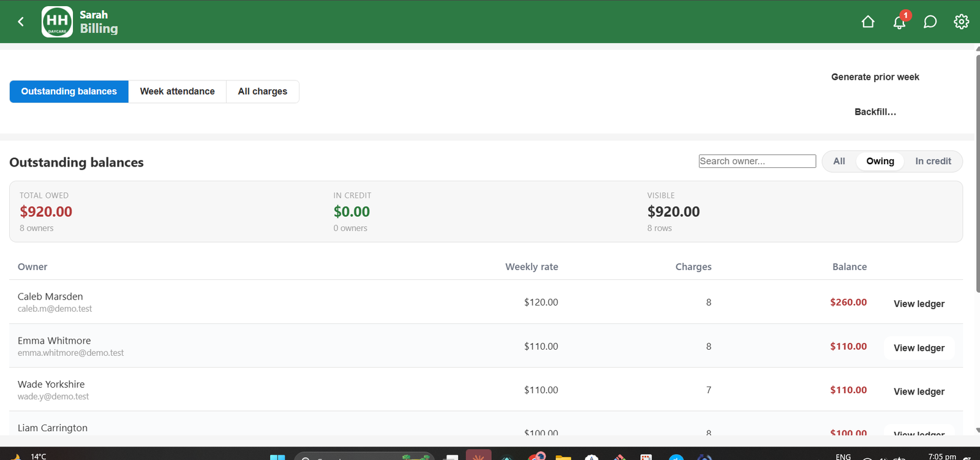Open the chat messages icon
This screenshot has height=460, width=980.
point(930,22)
